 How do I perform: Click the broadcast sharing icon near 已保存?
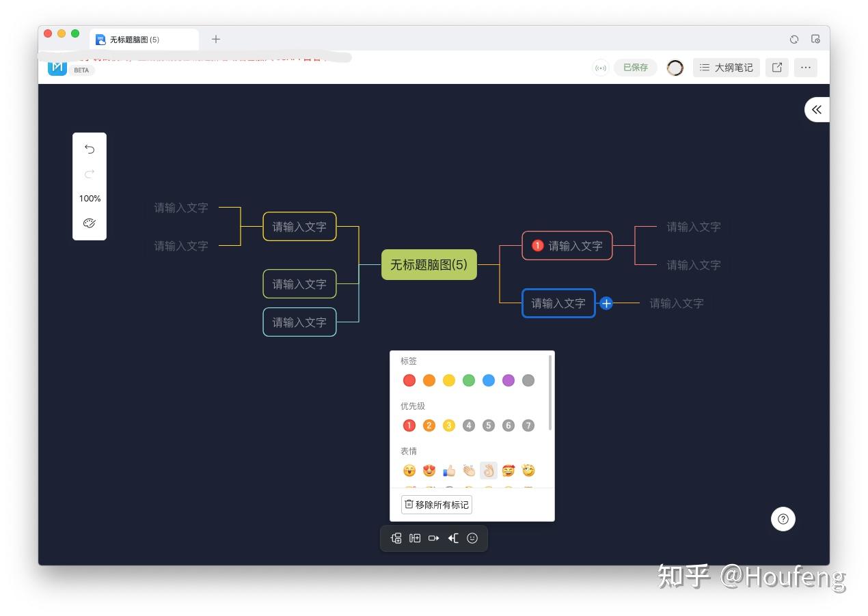coord(600,68)
